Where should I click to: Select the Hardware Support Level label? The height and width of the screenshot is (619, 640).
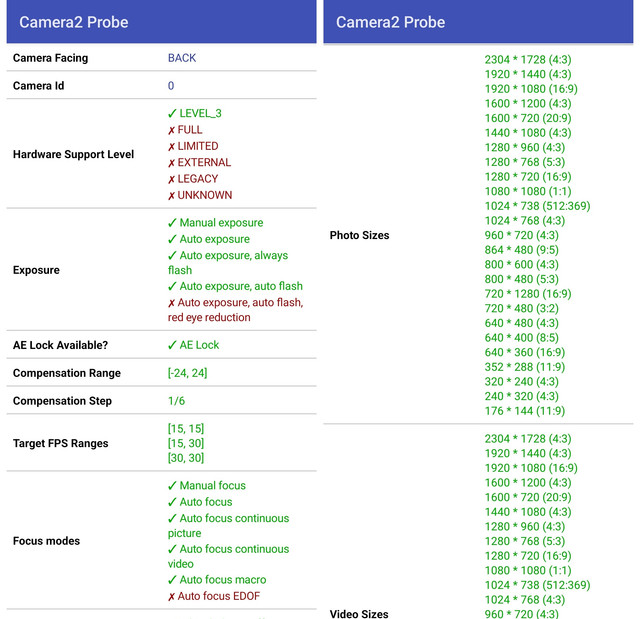(x=73, y=154)
